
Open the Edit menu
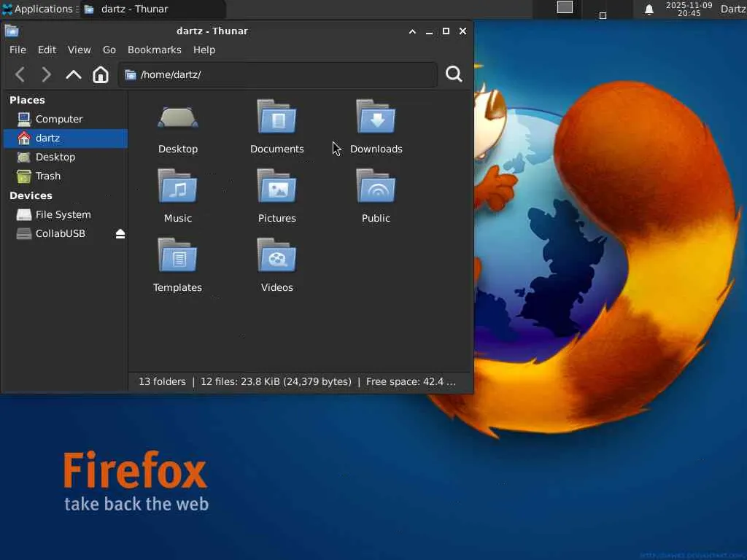click(47, 50)
